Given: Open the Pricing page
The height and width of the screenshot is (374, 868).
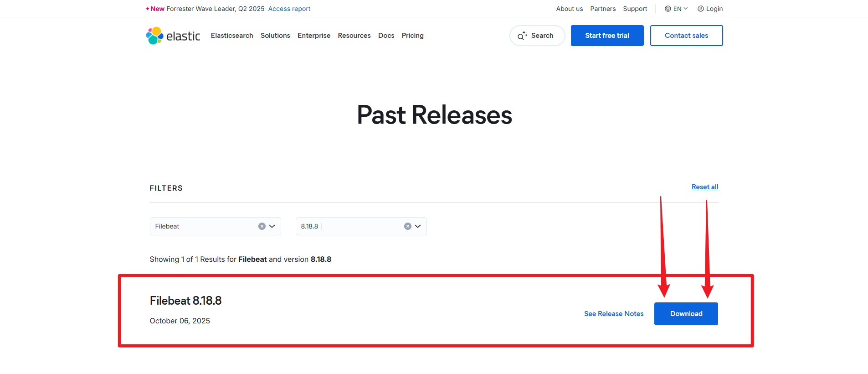Looking at the screenshot, I should pos(413,36).
